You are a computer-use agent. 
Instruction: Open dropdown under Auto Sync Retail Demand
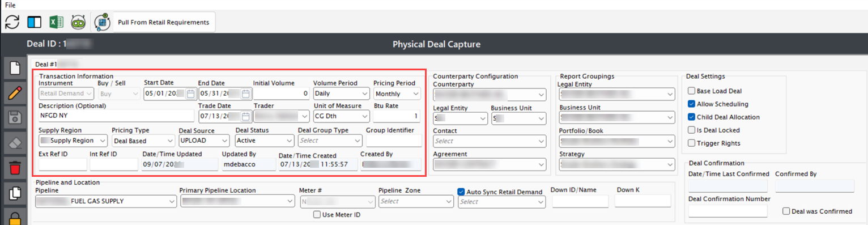(502, 201)
